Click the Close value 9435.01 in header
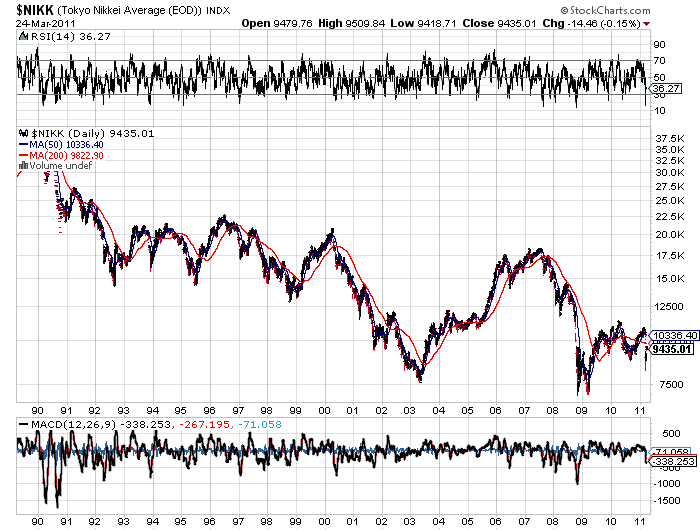 point(517,23)
